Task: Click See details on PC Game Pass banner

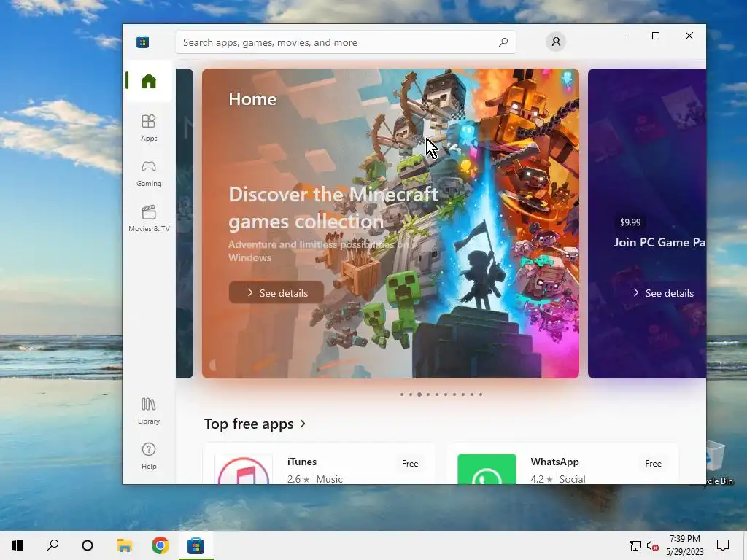Action: click(x=663, y=293)
